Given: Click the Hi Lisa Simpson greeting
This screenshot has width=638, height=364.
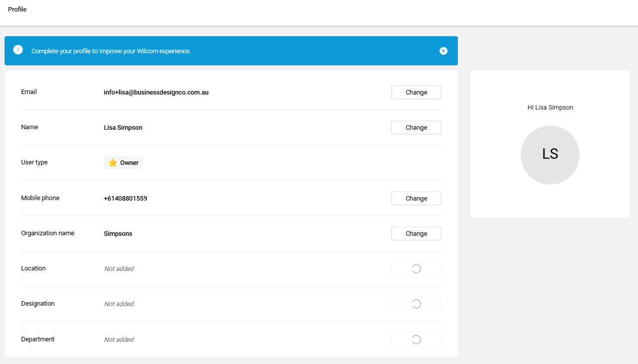Looking at the screenshot, I should click(x=550, y=108).
